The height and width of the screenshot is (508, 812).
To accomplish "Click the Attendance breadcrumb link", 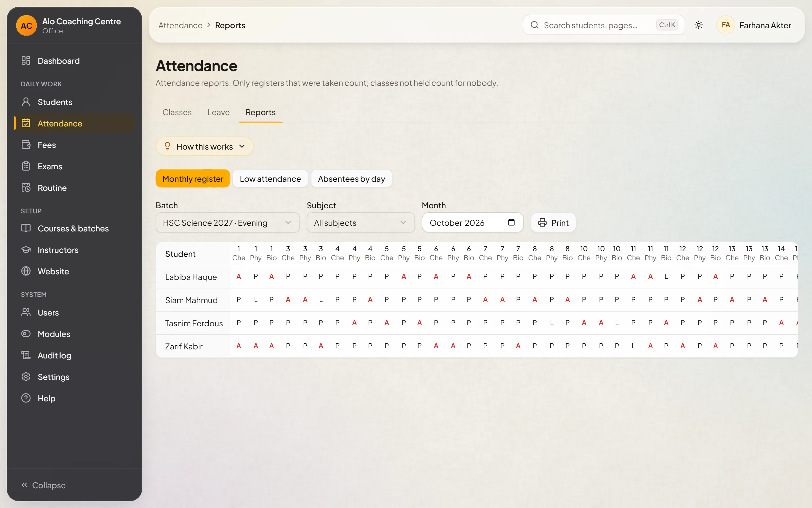I will (x=180, y=25).
